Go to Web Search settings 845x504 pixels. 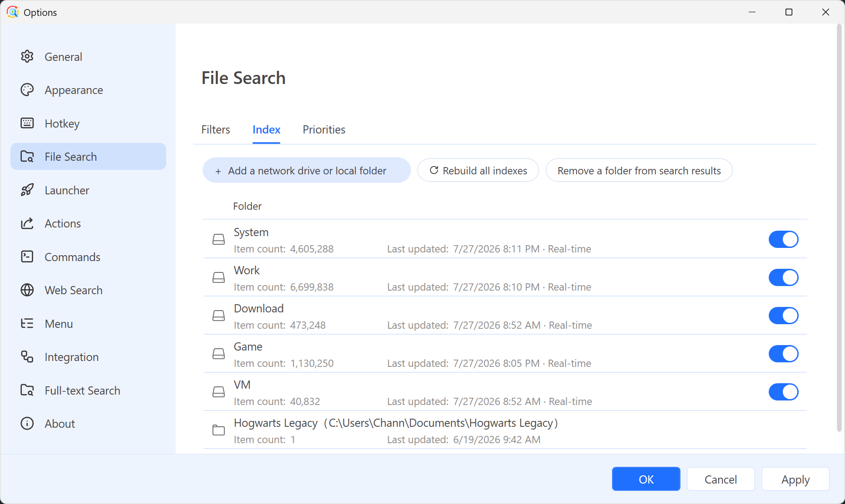pos(88,290)
